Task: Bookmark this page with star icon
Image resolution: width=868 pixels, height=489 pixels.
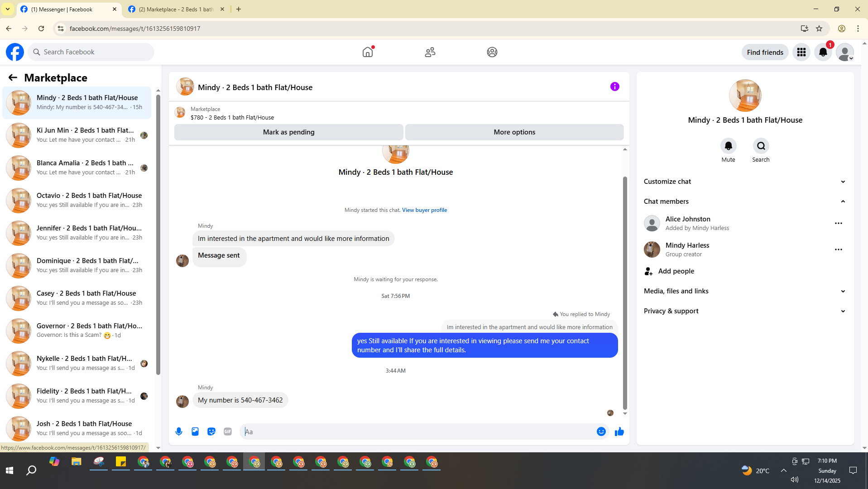Action: 819,29
